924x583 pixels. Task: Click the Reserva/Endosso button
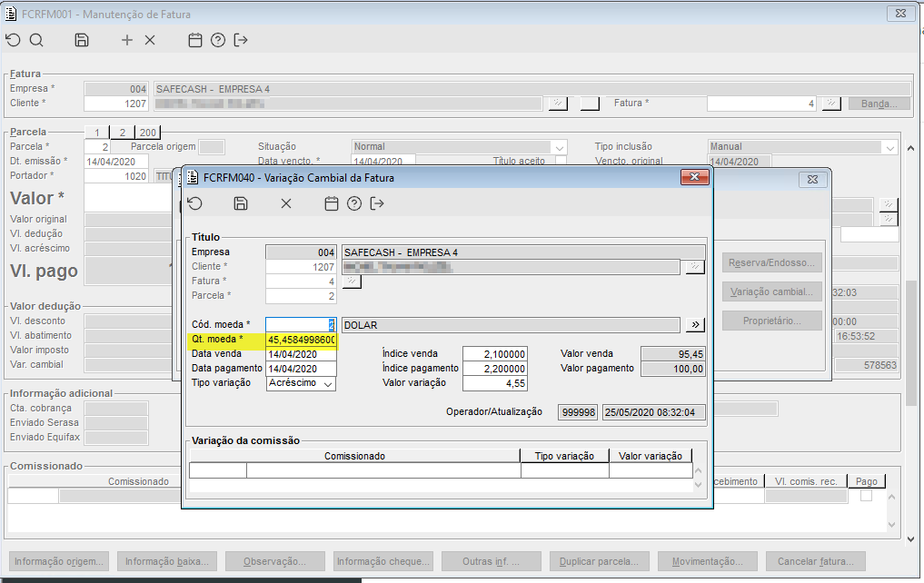[772, 262]
